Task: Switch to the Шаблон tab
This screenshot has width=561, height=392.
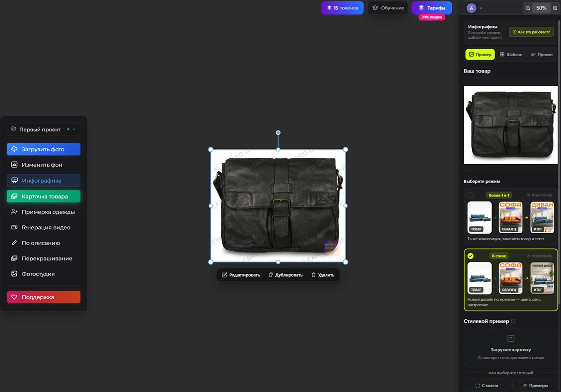Action: (511, 55)
